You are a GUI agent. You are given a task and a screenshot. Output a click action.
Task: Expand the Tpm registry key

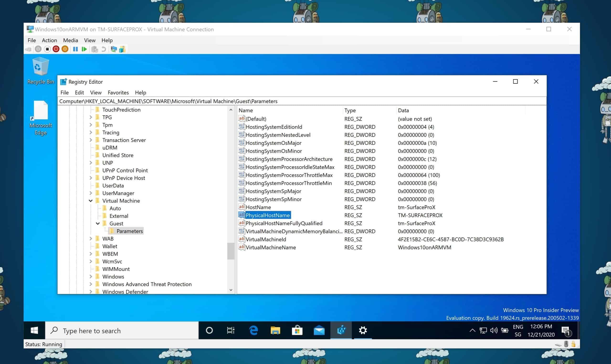[90, 125]
